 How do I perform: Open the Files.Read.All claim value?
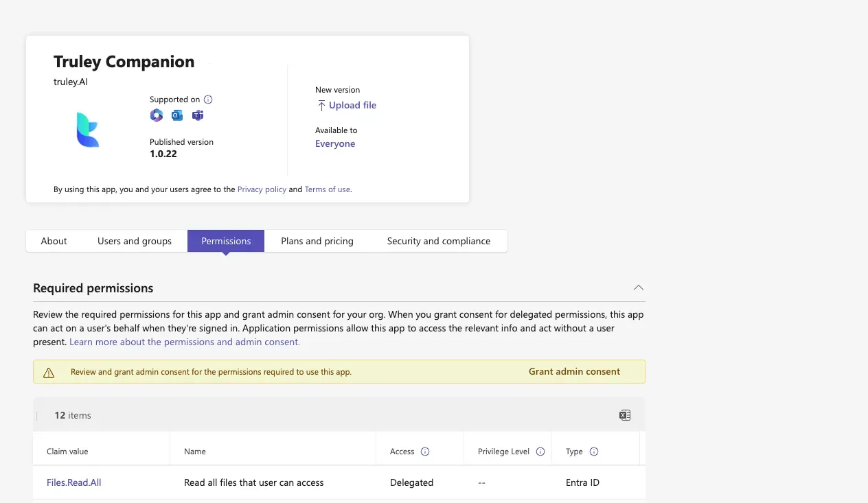(73, 482)
